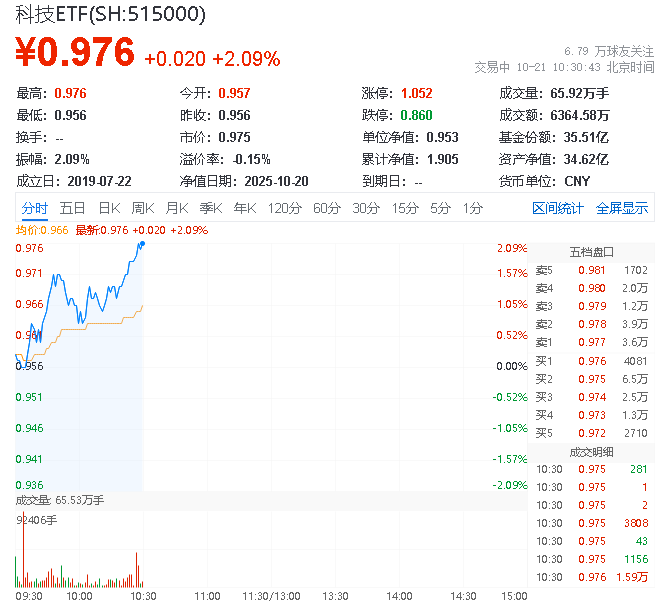Switch to the 15分 chart interval
This screenshot has height=615, width=660.
(x=405, y=208)
